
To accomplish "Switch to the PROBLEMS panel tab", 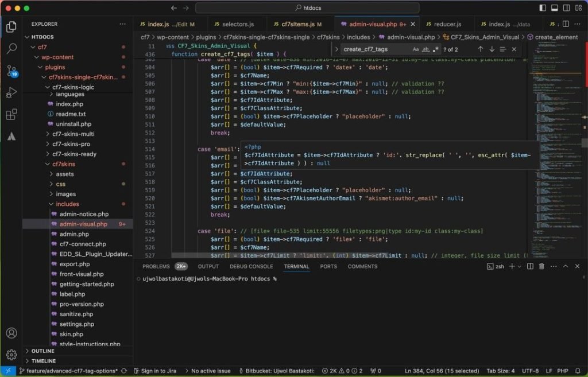I will 156,266.
